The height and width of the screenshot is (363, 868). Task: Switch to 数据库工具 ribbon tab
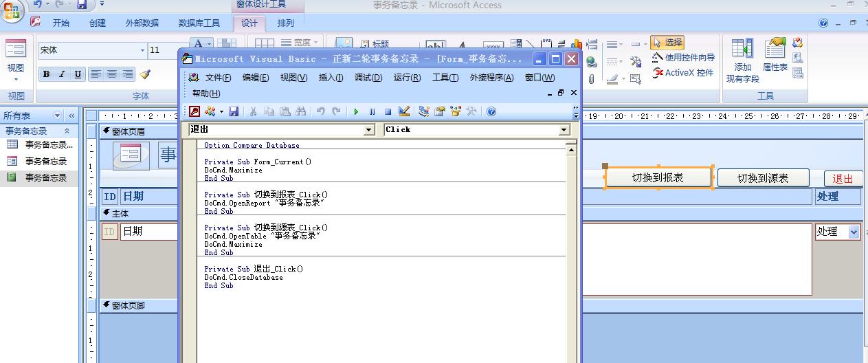pyautogui.click(x=199, y=23)
